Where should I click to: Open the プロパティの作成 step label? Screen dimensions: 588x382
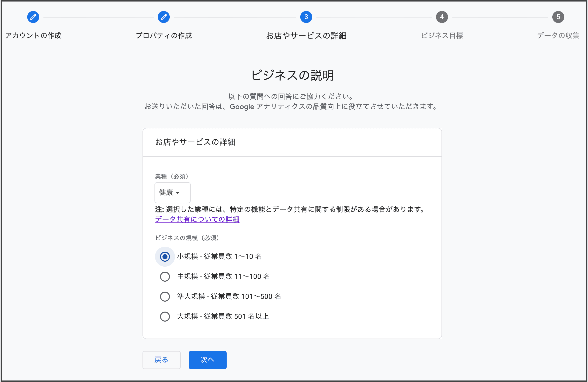point(164,35)
